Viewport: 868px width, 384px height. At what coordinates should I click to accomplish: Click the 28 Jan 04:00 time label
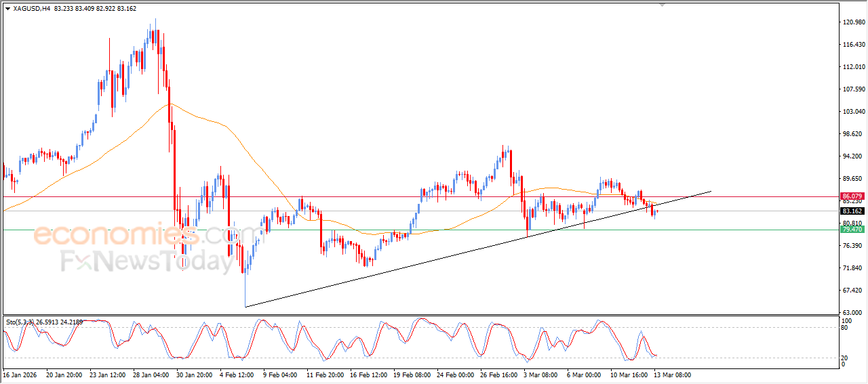[x=151, y=374]
